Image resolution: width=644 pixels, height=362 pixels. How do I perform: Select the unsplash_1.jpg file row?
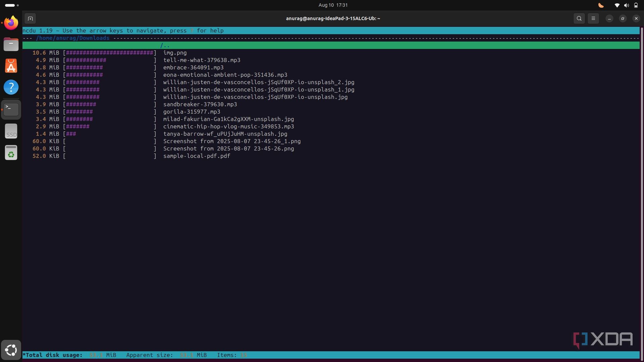point(331,89)
